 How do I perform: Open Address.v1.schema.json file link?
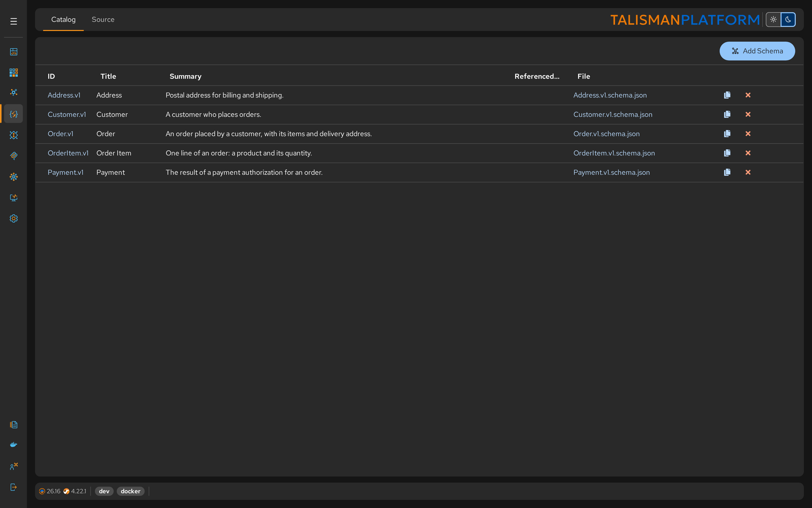click(x=610, y=95)
